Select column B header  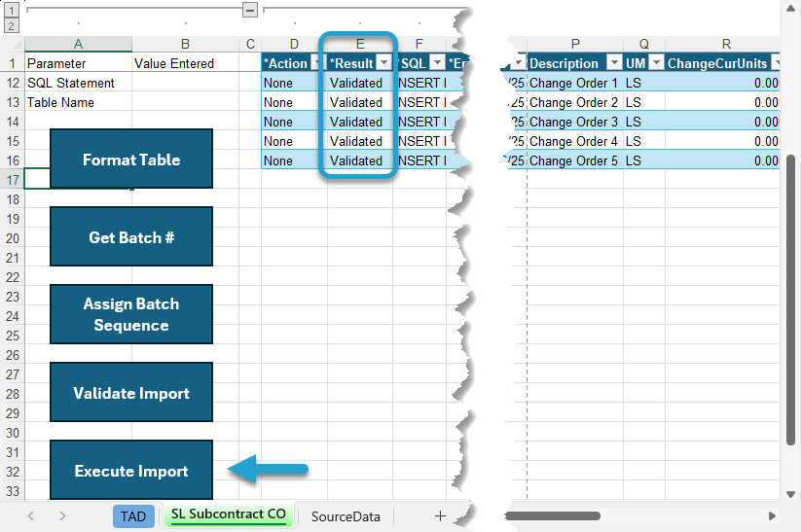[x=185, y=44]
